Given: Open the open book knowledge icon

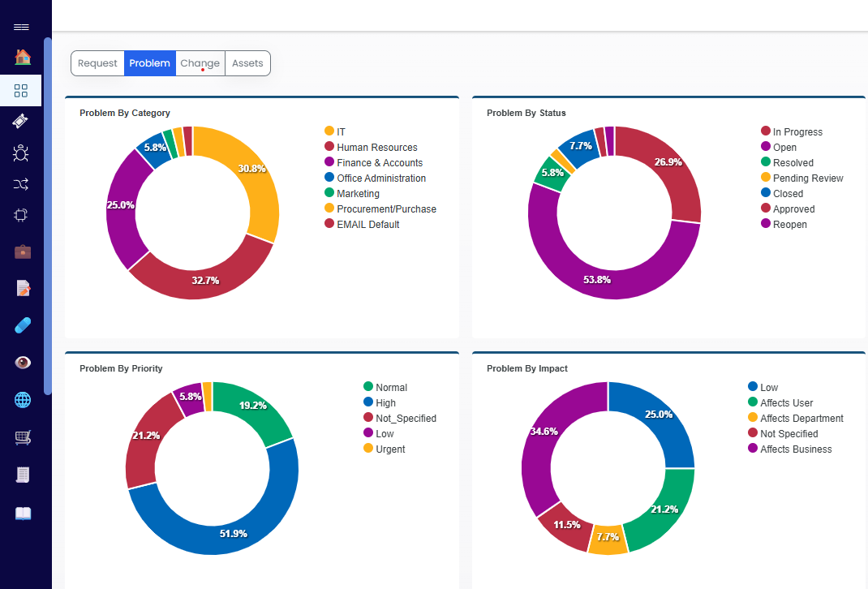Looking at the screenshot, I should (x=23, y=514).
